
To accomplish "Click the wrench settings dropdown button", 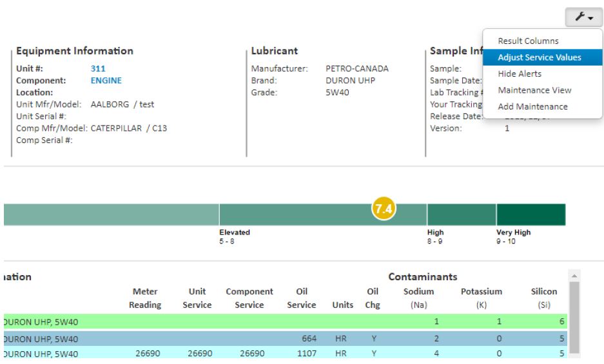I will tap(583, 17).
